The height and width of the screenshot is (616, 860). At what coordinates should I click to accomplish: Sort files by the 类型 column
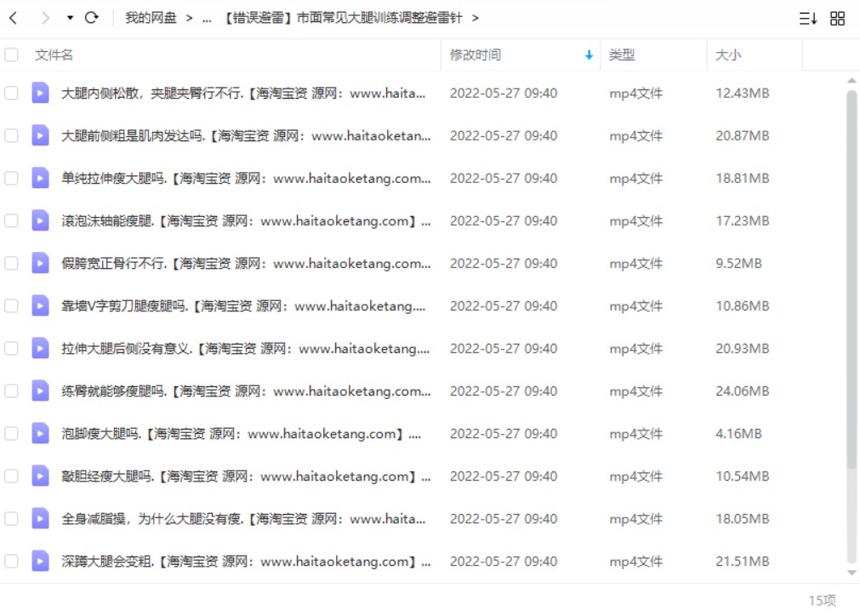(622, 54)
